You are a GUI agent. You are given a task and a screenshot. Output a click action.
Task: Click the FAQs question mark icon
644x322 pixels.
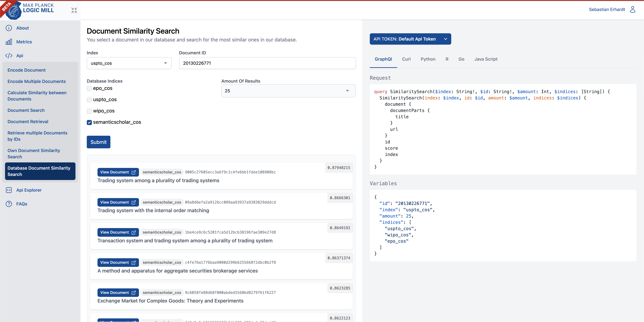[9, 204]
